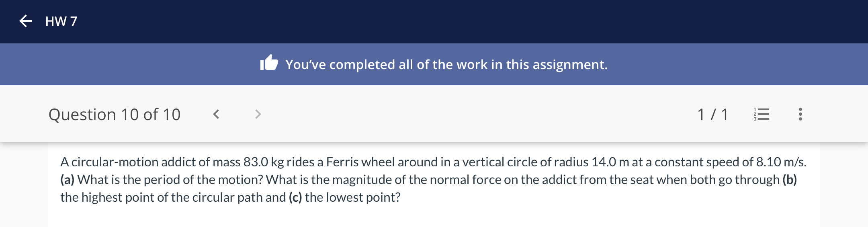Go to the previous question chevron
The image size is (868, 227).
pyautogui.click(x=216, y=115)
